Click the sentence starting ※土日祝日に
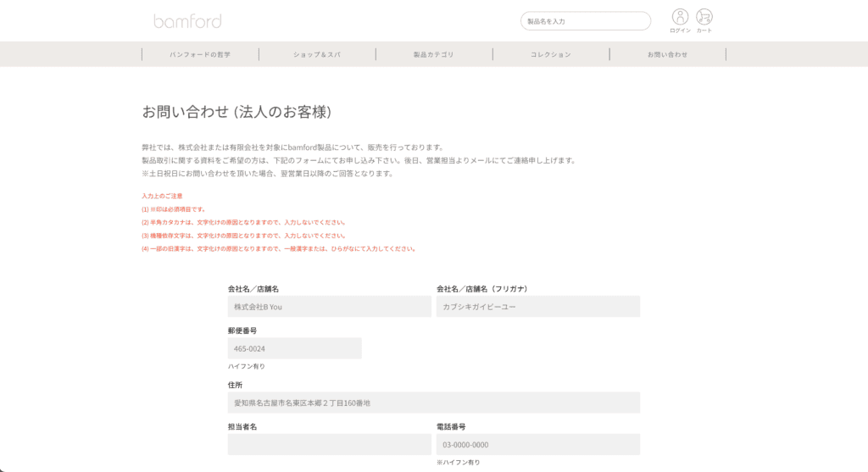The height and width of the screenshot is (472, 868). [269, 173]
